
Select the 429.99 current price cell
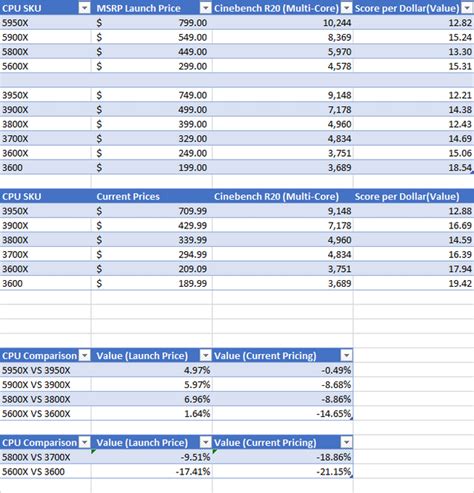pos(152,225)
